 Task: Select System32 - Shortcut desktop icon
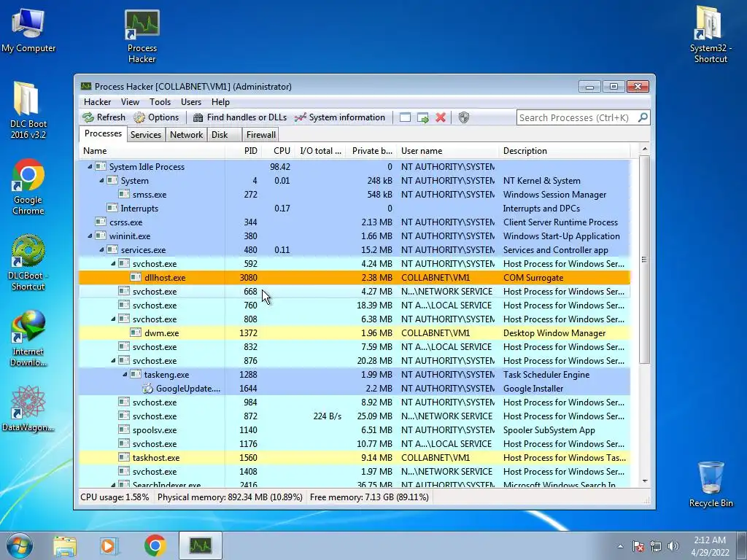(x=711, y=34)
